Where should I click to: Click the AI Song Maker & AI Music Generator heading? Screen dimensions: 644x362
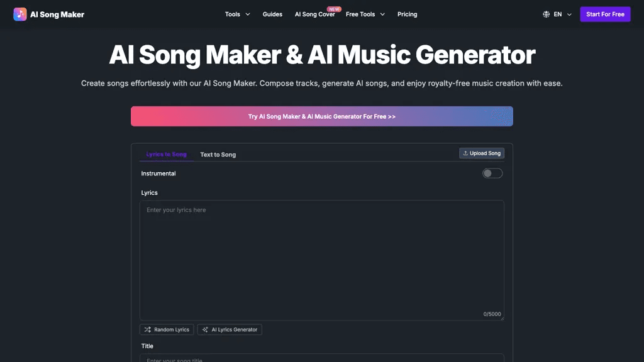(322, 55)
